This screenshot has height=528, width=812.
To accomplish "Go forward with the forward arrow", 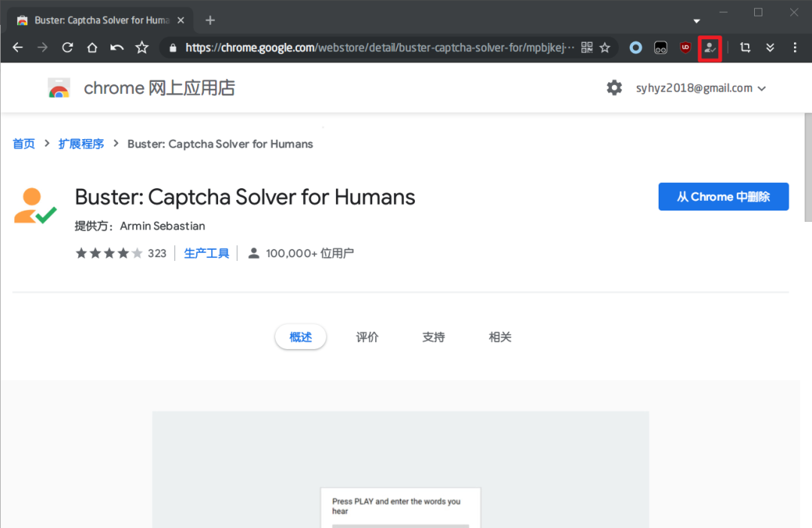I will pos(42,47).
